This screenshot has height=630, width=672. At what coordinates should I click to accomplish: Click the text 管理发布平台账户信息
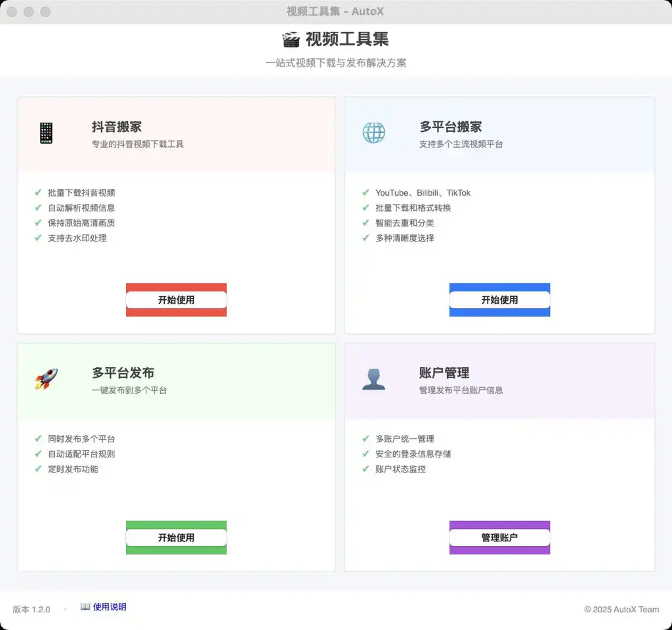[x=461, y=390]
